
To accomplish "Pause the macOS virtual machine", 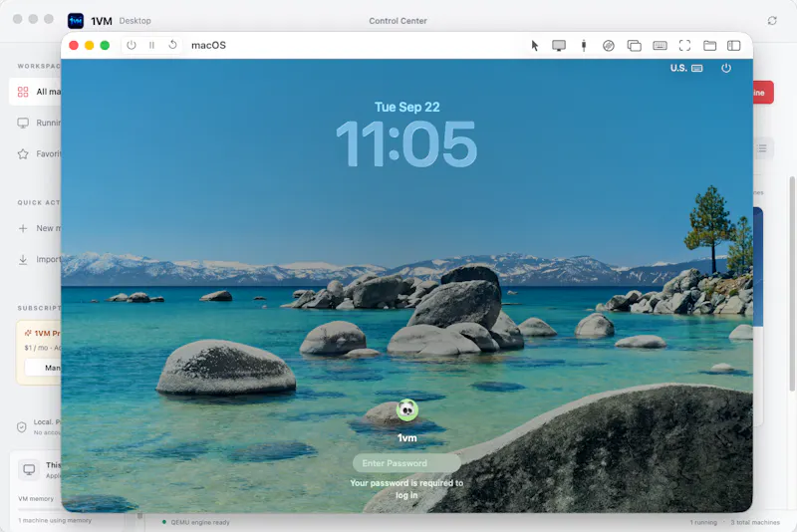I will pyautogui.click(x=151, y=45).
